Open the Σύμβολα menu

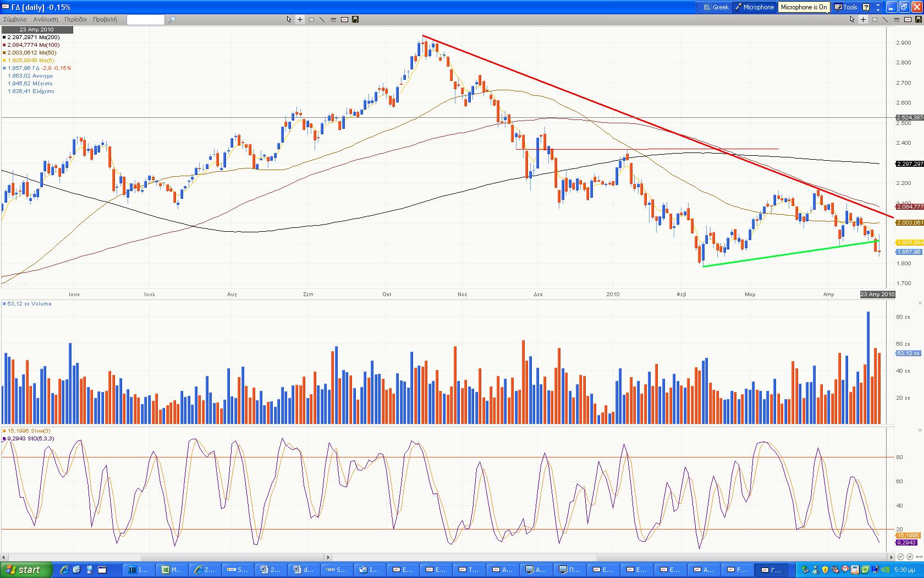tap(15, 19)
